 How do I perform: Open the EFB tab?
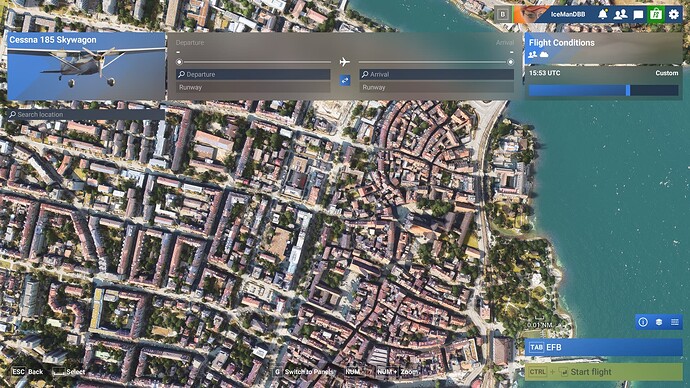click(603, 348)
